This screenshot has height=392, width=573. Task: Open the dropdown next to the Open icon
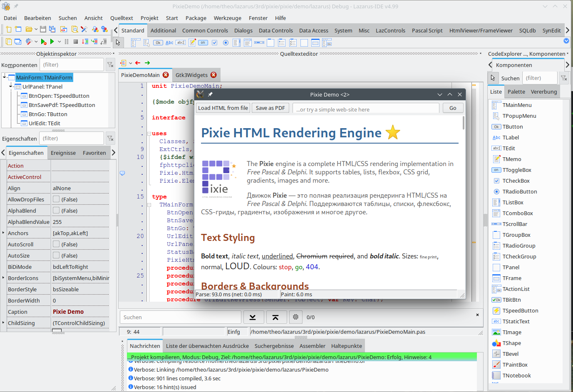(x=37, y=30)
